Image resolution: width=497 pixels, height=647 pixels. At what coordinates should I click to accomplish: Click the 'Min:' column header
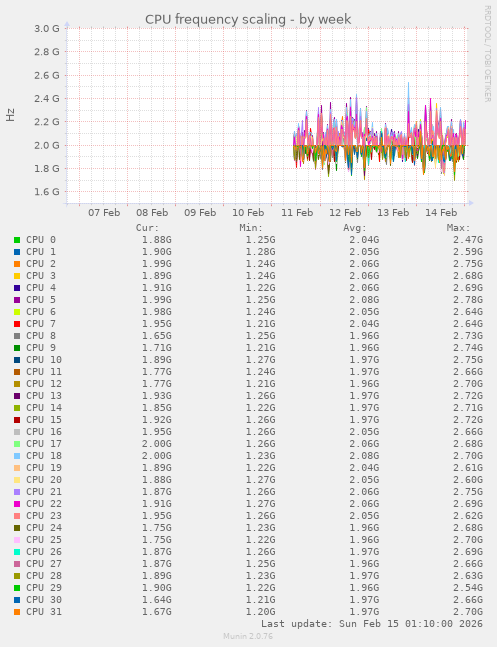(251, 228)
